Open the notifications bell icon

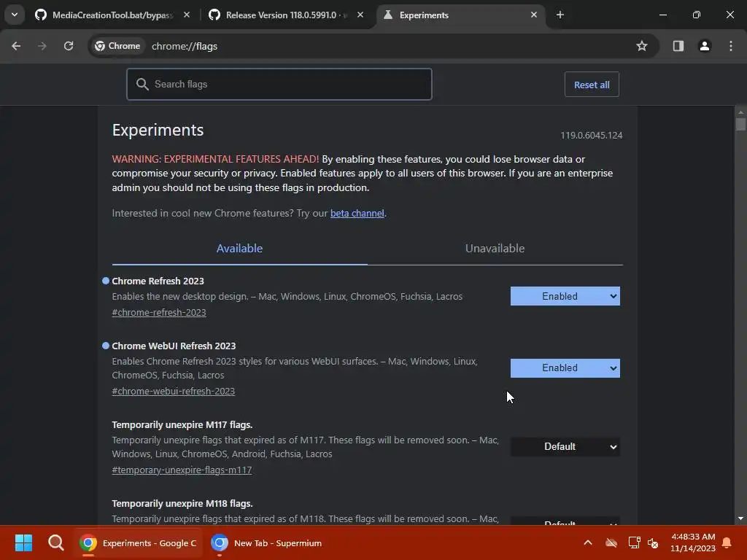[727, 542]
